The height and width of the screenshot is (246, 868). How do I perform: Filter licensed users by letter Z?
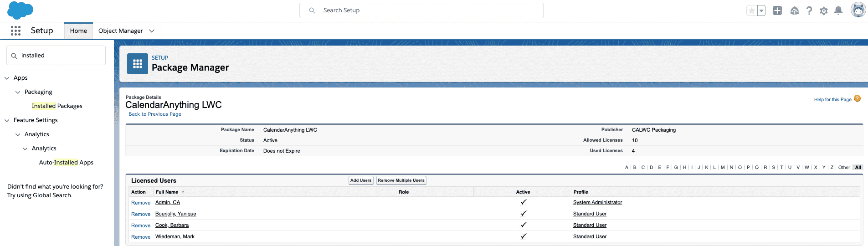pos(832,167)
